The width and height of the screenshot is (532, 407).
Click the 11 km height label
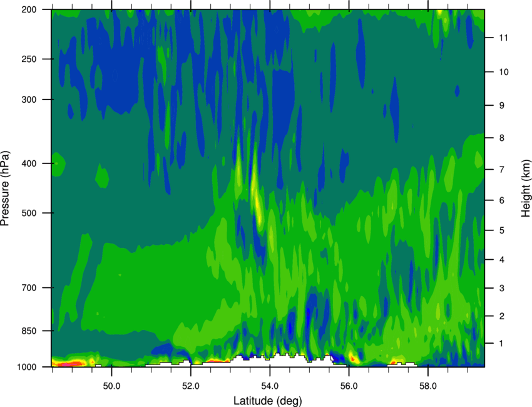pos(503,38)
